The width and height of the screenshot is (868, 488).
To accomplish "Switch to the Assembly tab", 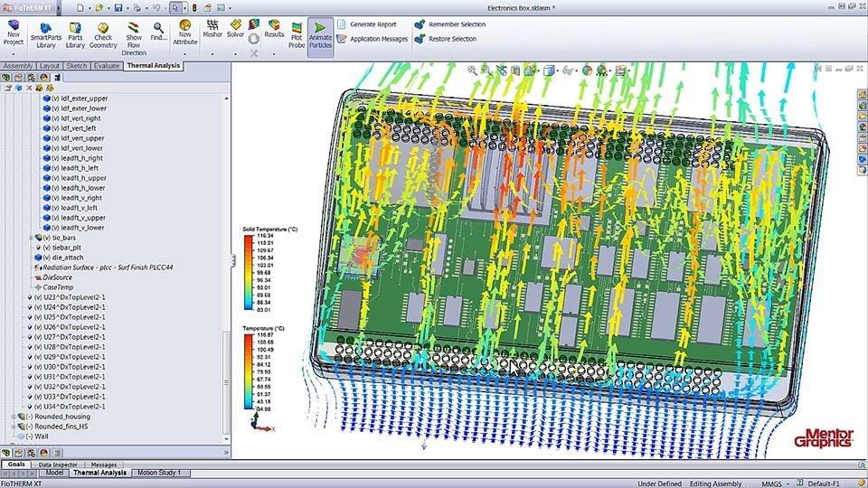I will point(18,66).
